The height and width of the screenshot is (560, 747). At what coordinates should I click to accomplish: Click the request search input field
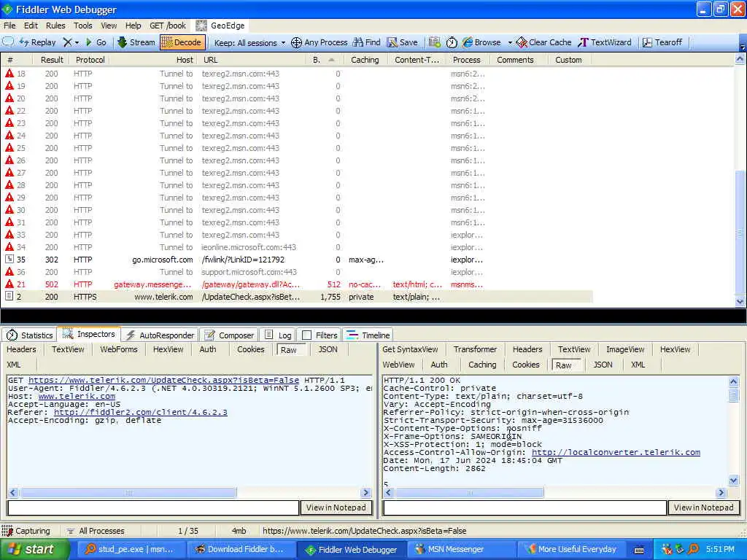click(153, 507)
